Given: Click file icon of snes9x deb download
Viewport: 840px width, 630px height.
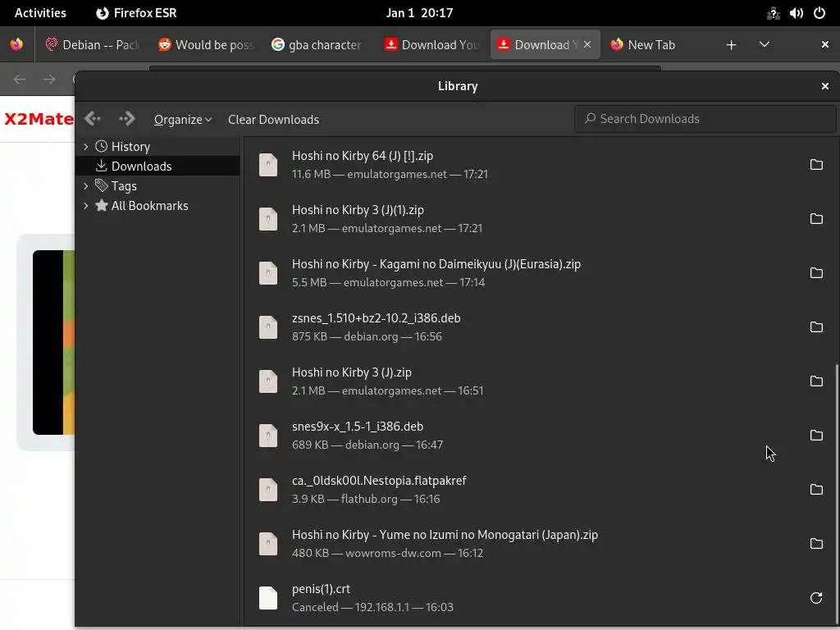Looking at the screenshot, I should pyautogui.click(x=268, y=435).
